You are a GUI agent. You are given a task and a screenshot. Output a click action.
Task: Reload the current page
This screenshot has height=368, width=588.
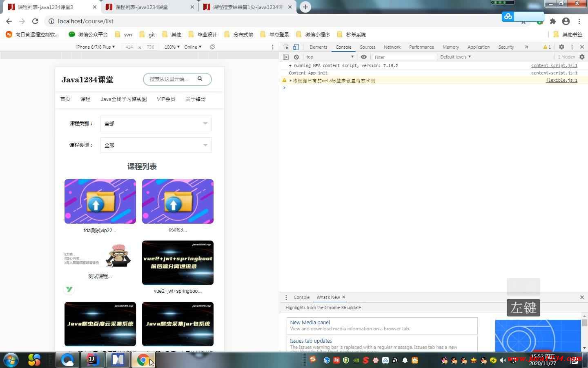point(35,21)
